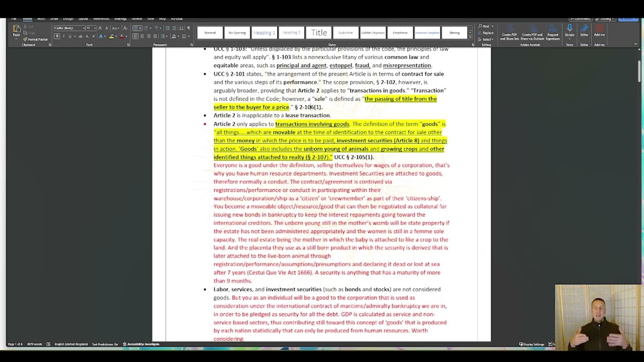Image resolution: width=644 pixels, height=362 pixels.
Task: Toggle italic formatting
Action: [63, 36]
